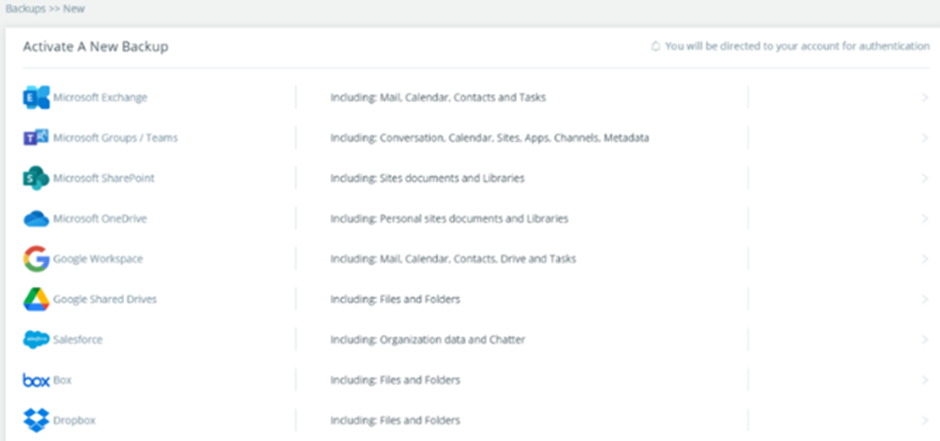Screen dimensions: 940x441
Task: Open the Microsoft SharePoint row chevron
Action: [924, 178]
